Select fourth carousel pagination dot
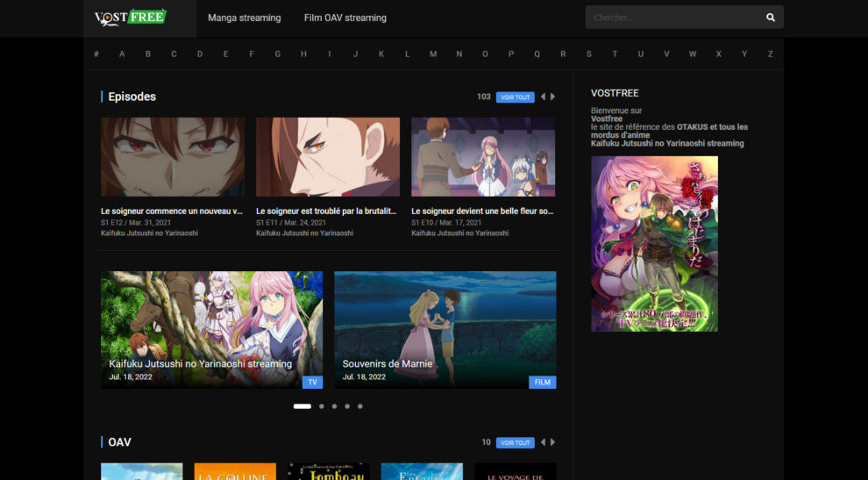The width and height of the screenshot is (868, 480). pyautogui.click(x=347, y=406)
